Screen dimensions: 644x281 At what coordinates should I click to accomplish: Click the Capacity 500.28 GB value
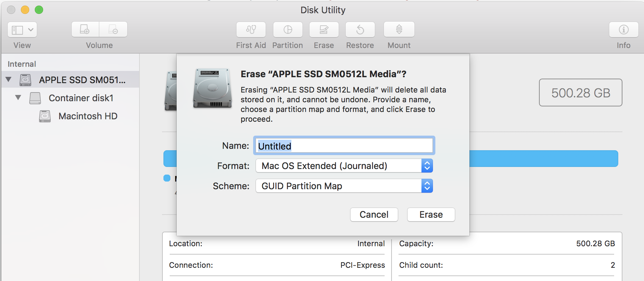pyautogui.click(x=596, y=243)
